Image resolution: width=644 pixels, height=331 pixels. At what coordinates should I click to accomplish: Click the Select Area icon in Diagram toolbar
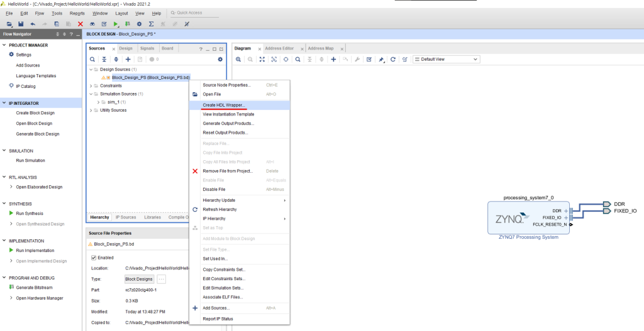[274, 60]
